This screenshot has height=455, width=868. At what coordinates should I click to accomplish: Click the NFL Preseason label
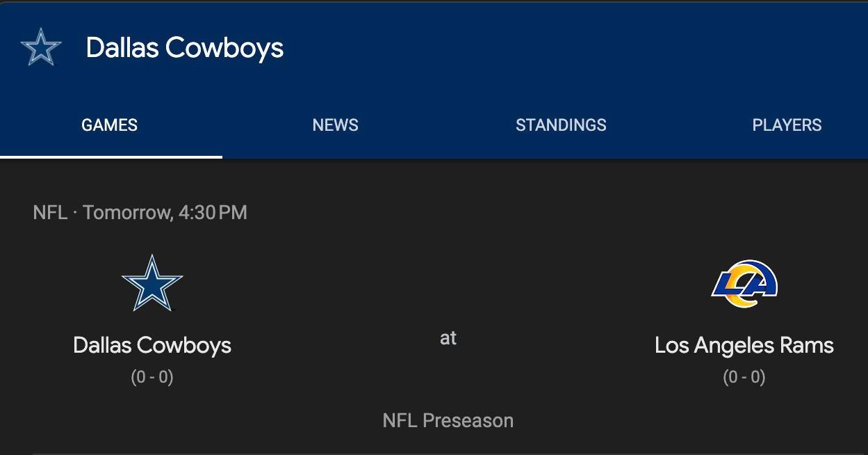448,420
